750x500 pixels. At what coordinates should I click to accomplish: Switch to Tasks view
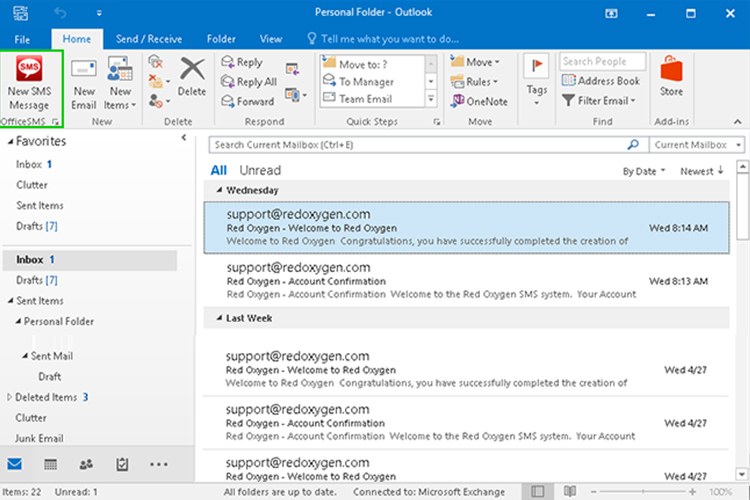122,464
